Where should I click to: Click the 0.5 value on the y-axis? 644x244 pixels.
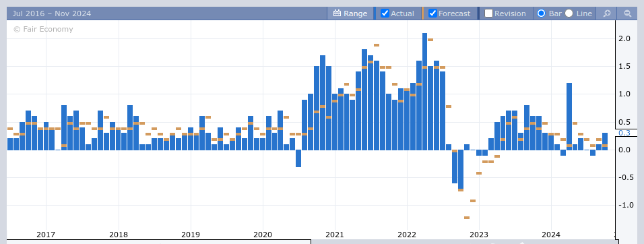point(624,122)
